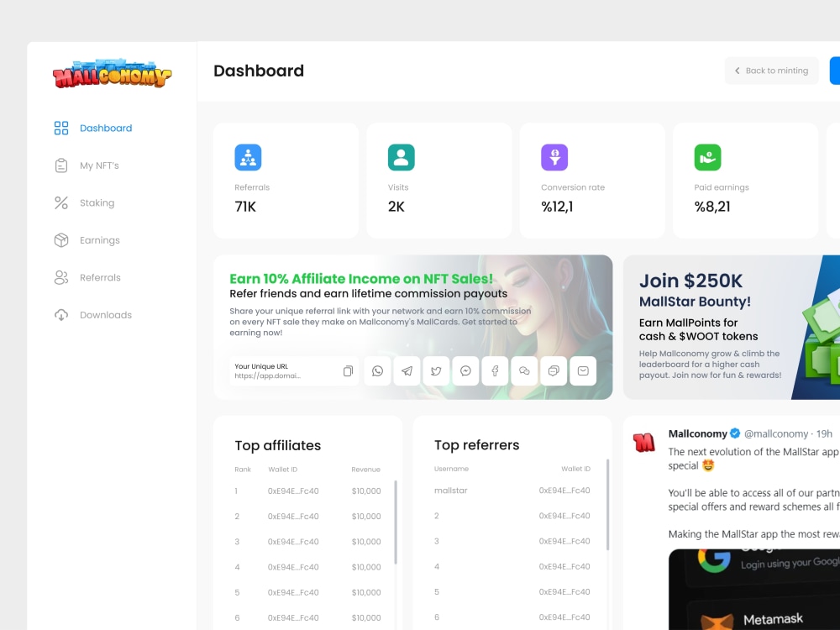Click the Top affiliates heading
Image resolution: width=840 pixels, height=630 pixels.
click(x=277, y=445)
